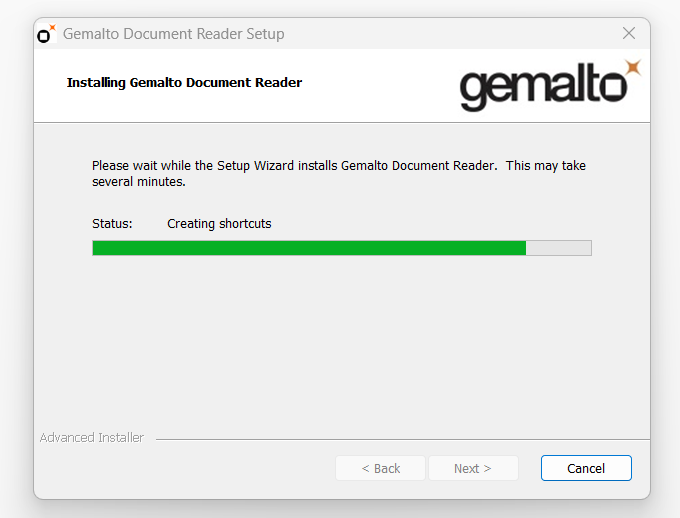Click the 'Creating shortcuts' status text

coord(219,224)
